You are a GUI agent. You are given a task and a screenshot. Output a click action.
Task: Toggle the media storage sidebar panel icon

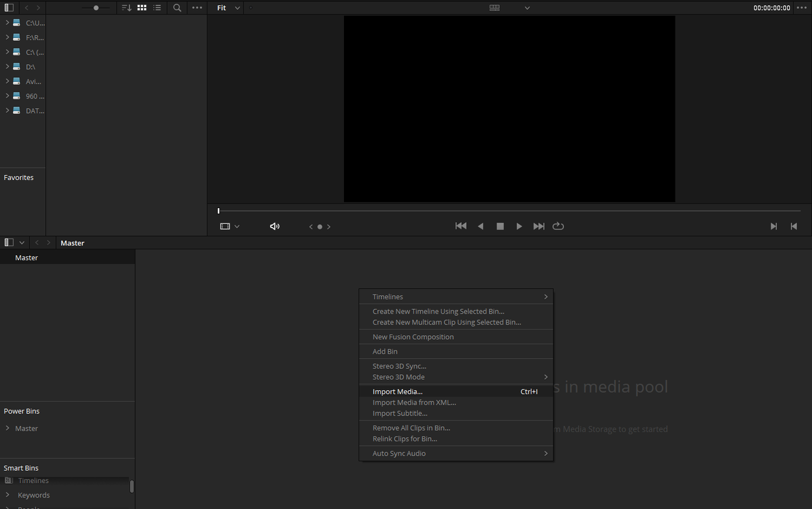point(9,8)
